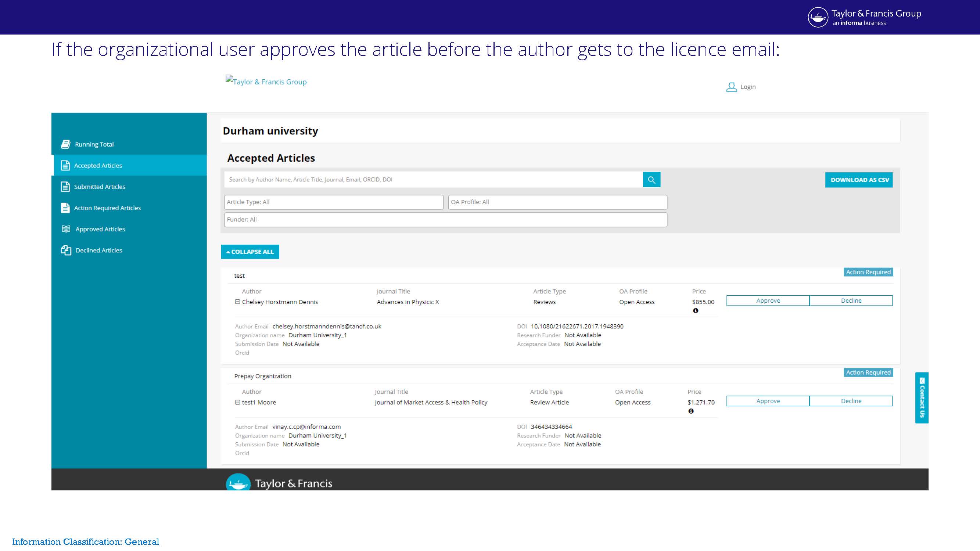Open the Article Type: All dropdown

[334, 202]
